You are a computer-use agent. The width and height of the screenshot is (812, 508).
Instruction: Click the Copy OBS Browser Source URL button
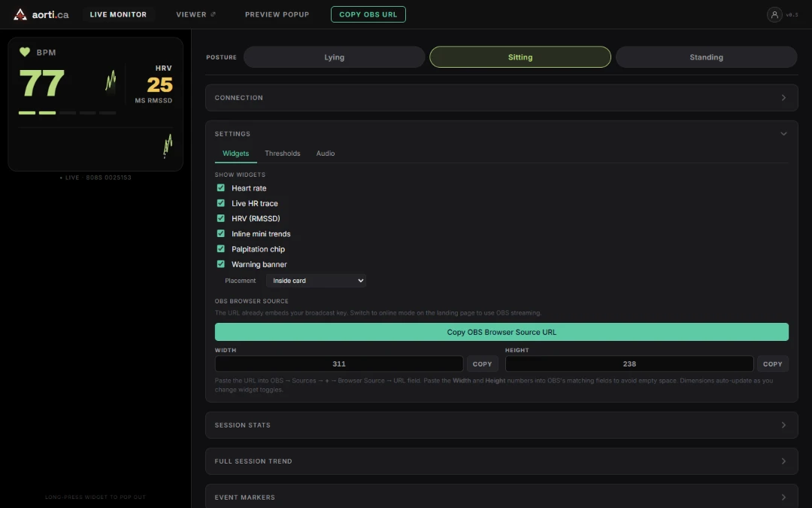click(x=501, y=333)
